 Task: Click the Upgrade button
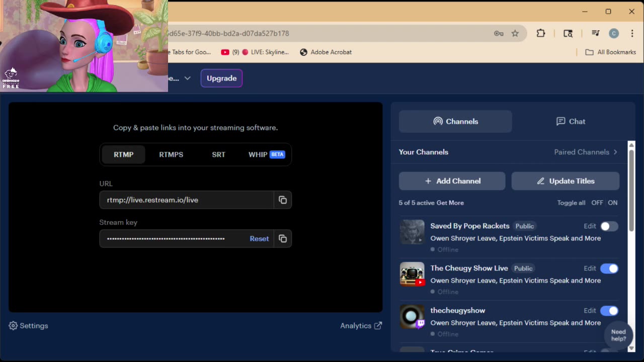[221, 78]
